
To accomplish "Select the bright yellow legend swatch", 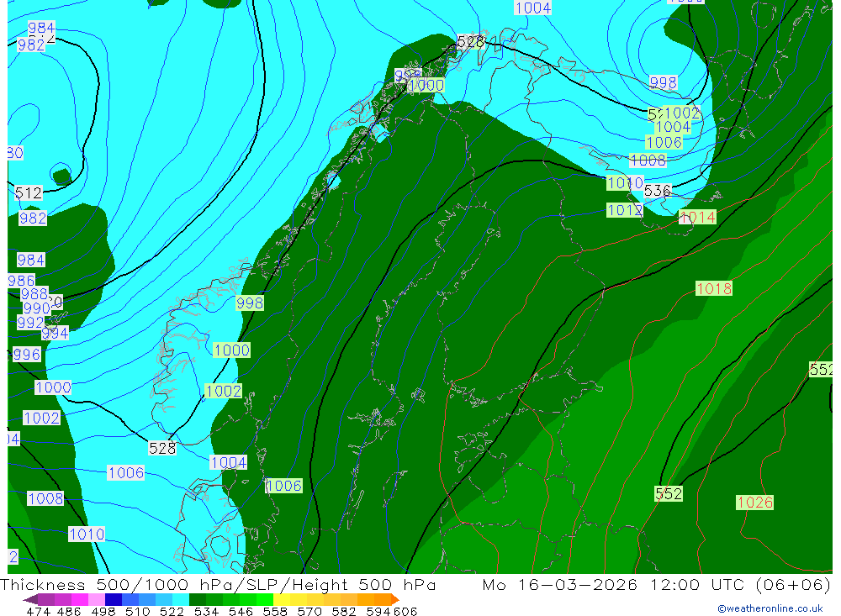I will pyautogui.click(x=282, y=599).
